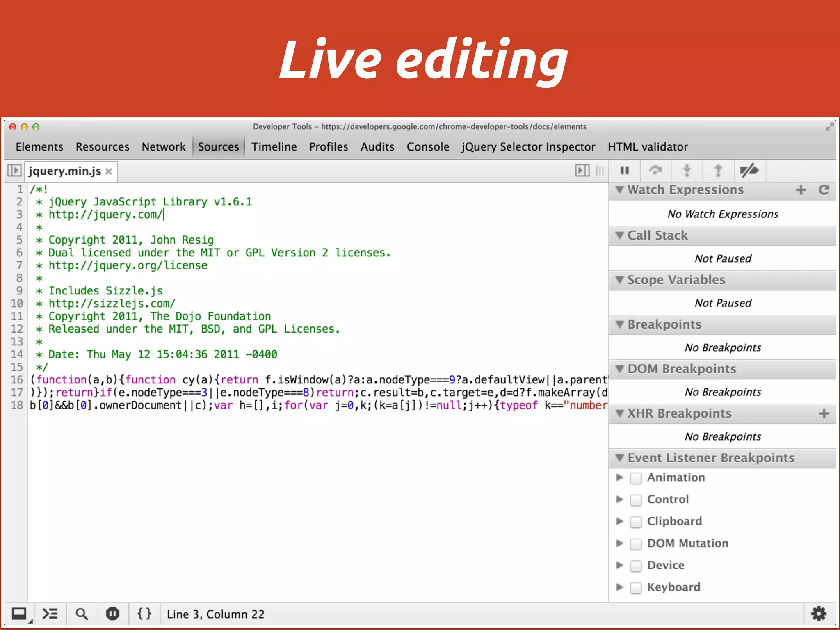Click the Step over function icon
Screen dimensions: 840x630
[x=656, y=170]
